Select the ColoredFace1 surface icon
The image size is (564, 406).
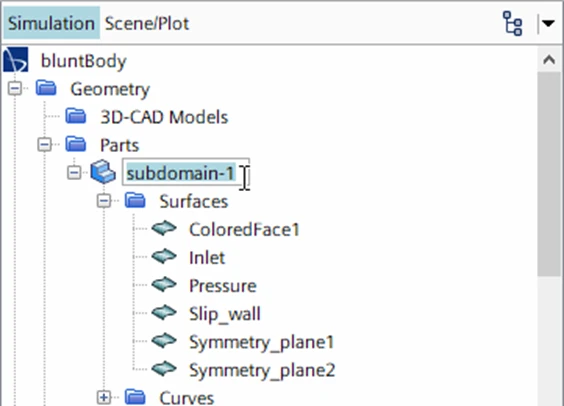tap(164, 228)
